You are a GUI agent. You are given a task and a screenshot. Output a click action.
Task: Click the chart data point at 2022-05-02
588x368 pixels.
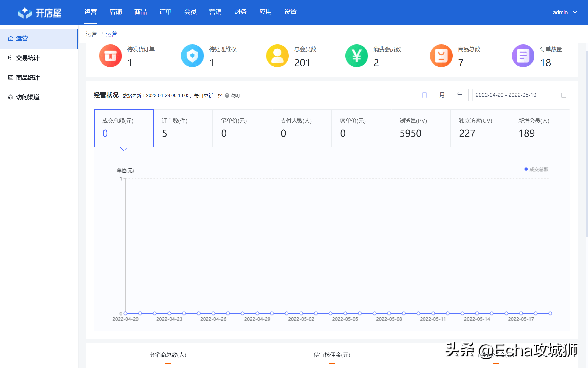(x=301, y=313)
